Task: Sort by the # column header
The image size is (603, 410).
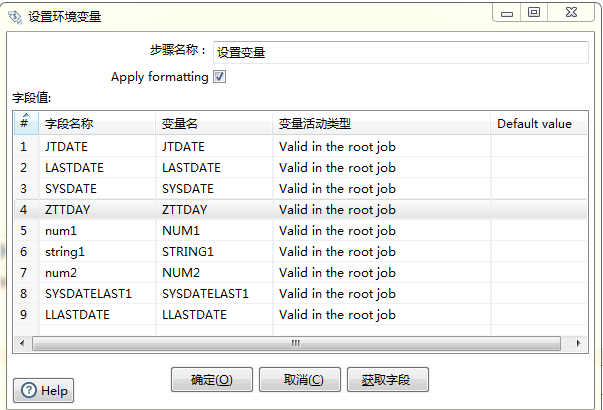Action: point(24,123)
